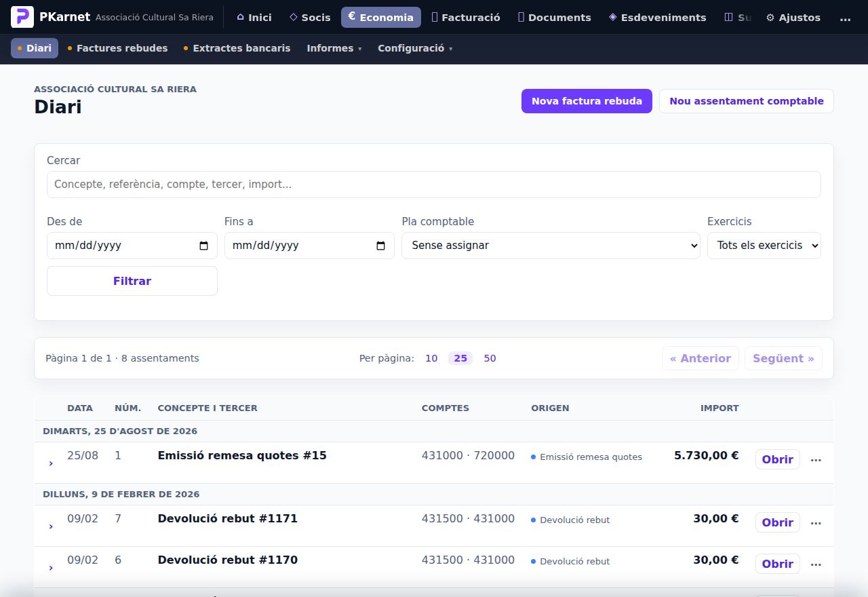Image resolution: width=868 pixels, height=597 pixels.
Task: Open the Devolució rebut #1171 entry
Action: click(777, 522)
